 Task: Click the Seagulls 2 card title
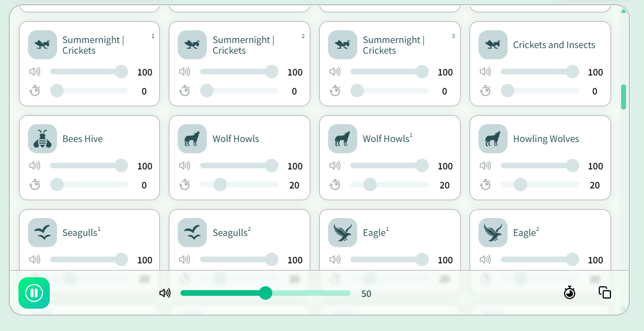(x=231, y=233)
